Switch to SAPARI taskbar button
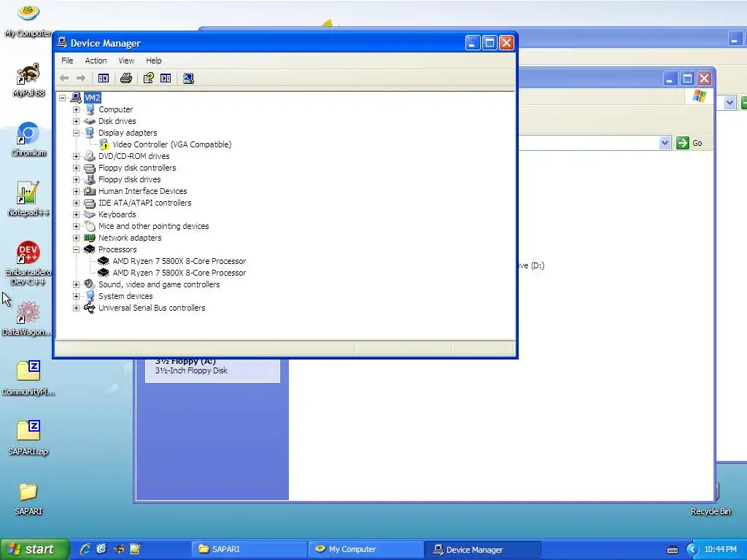Viewport: 747px width, 560px height. [x=249, y=549]
